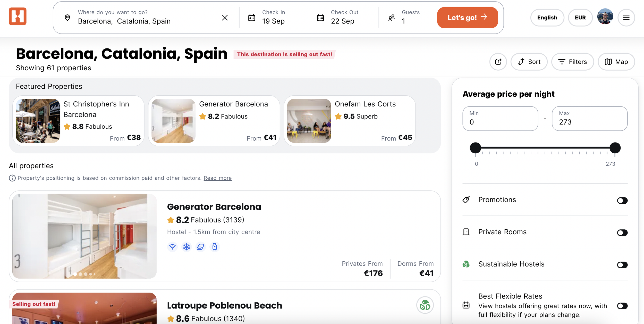Clear the destination with X icon

click(225, 18)
